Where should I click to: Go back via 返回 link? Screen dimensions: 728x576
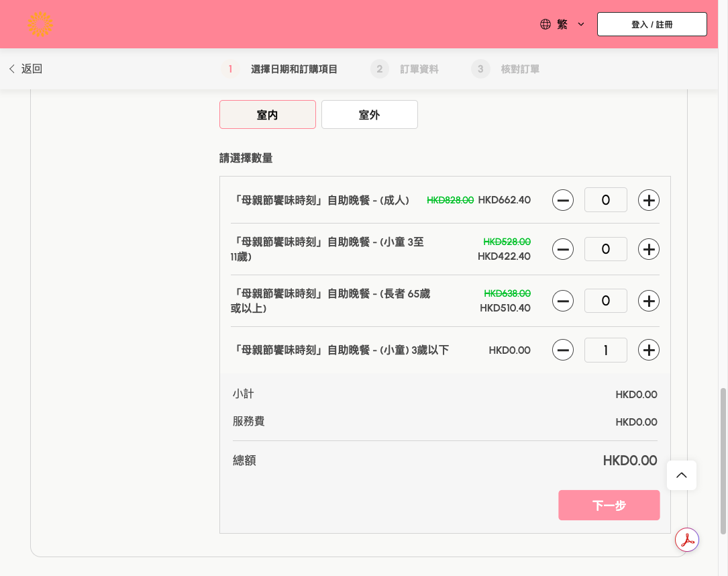coord(26,68)
